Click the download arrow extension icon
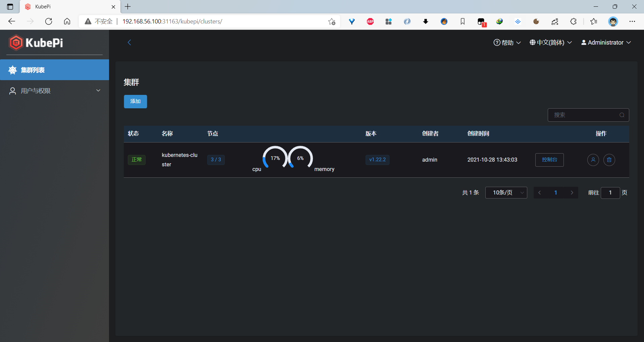644x342 pixels. click(426, 21)
